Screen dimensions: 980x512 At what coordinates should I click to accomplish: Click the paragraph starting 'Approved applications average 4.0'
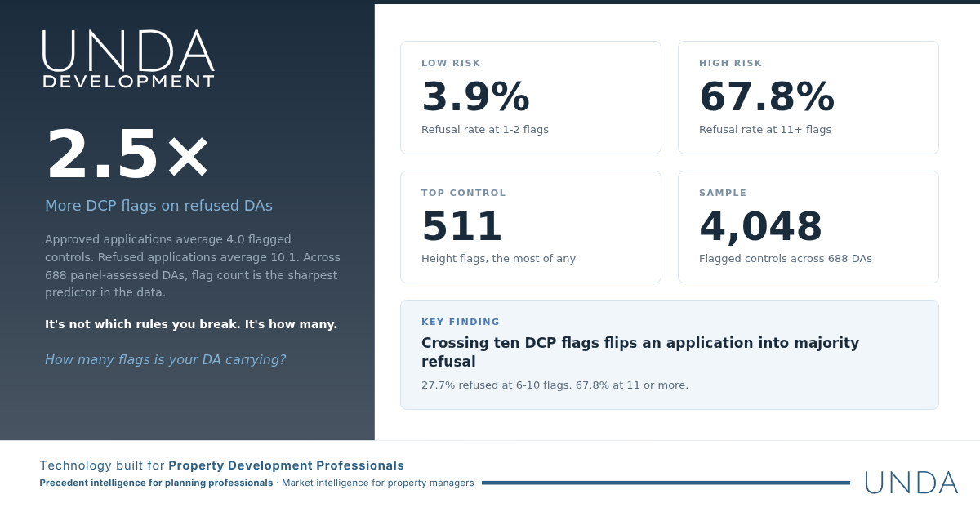click(193, 265)
